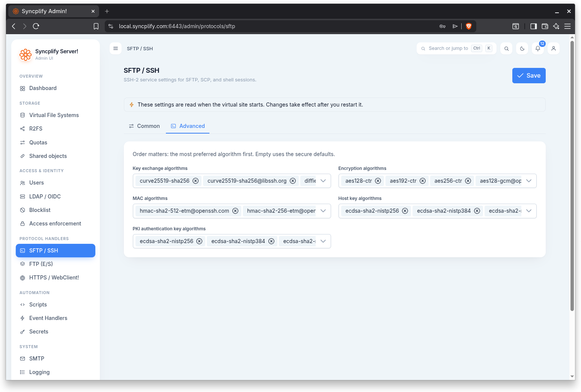
Task: Focus the Search or jump to field
Action: pyautogui.click(x=456, y=48)
